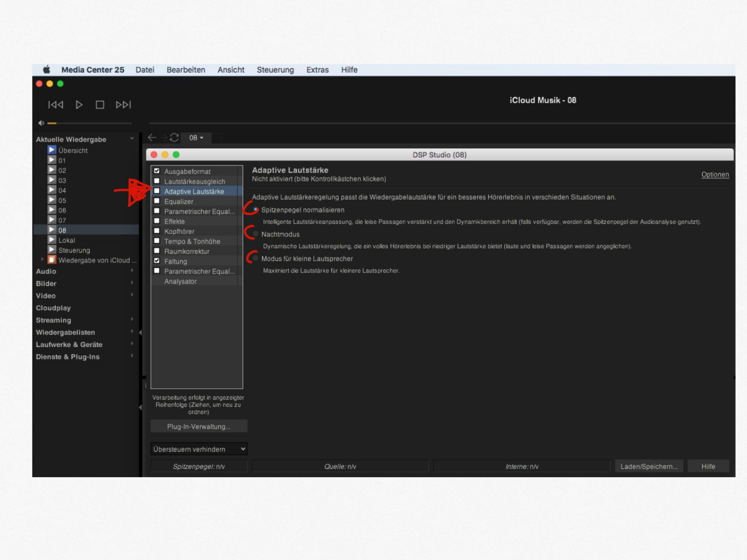Click the Übersicht zone icon
This screenshot has height=560, width=747.
[51, 150]
